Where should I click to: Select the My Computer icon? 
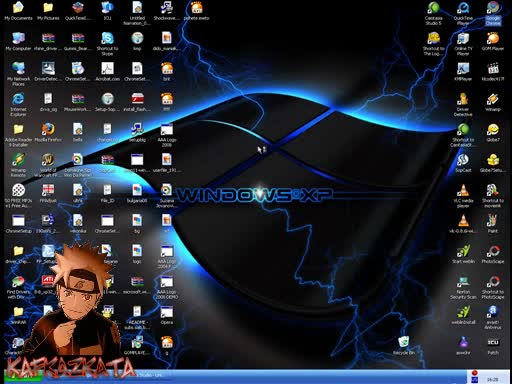coord(18,41)
